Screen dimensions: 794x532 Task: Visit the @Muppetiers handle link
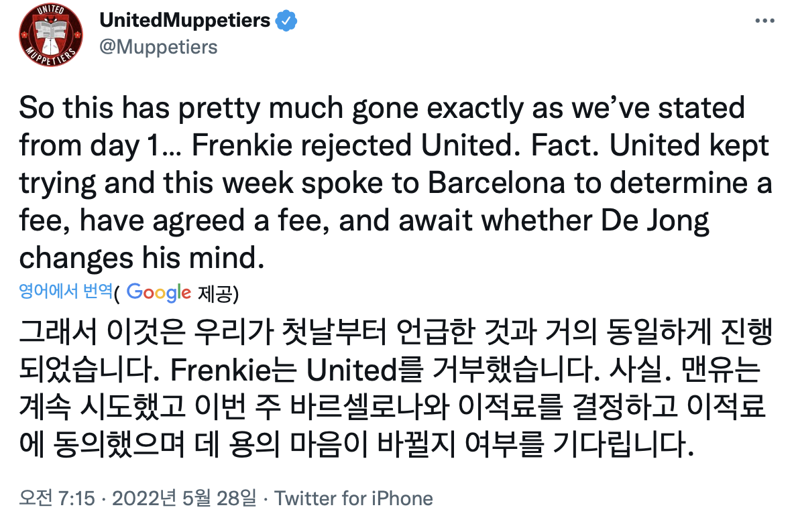(158, 47)
